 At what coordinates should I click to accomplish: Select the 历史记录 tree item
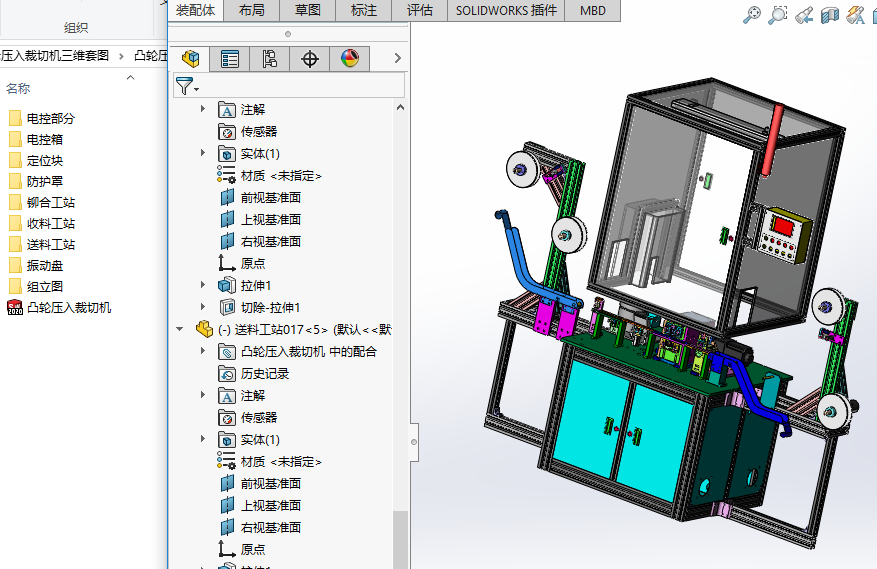coord(264,374)
